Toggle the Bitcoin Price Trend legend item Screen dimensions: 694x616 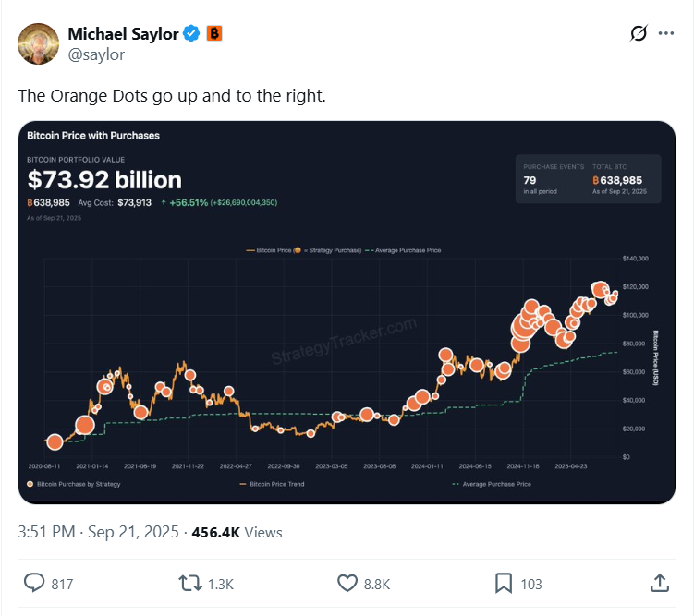click(x=273, y=484)
